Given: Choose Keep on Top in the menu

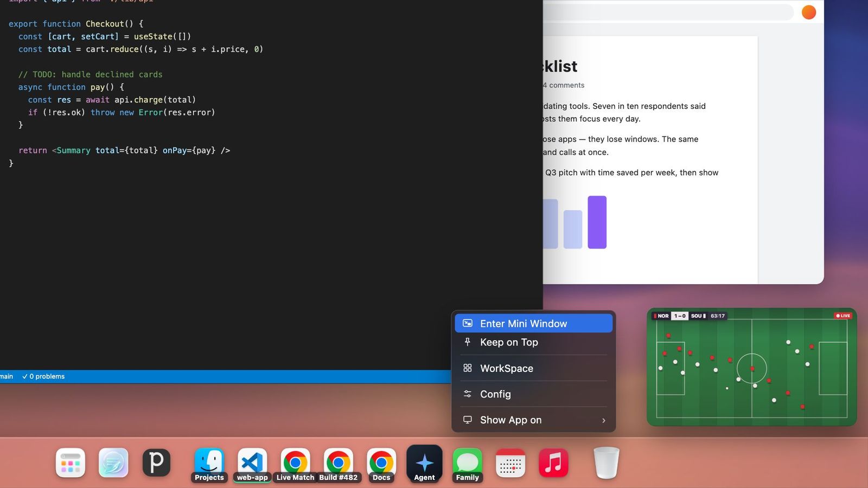Looking at the screenshot, I should tap(533, 342).
